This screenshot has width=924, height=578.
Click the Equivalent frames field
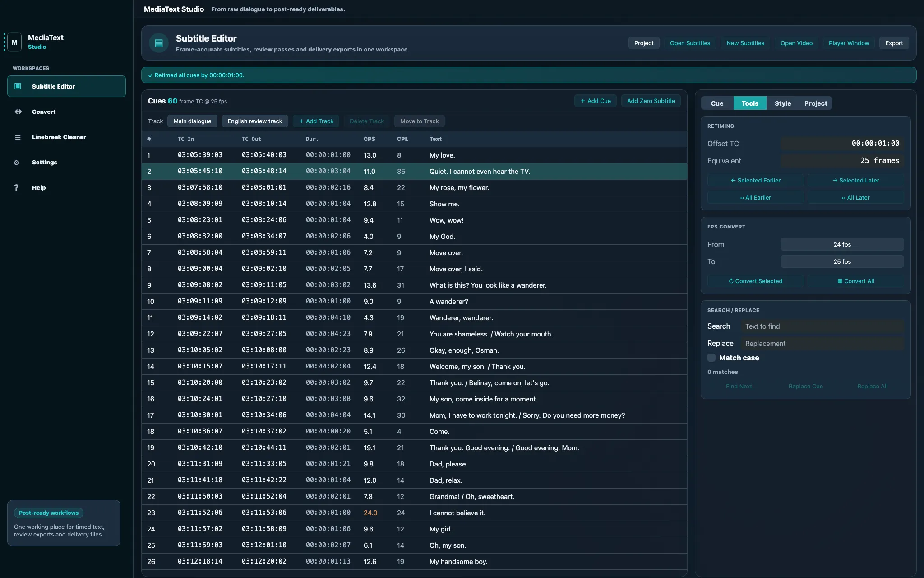tap(842, 160)
